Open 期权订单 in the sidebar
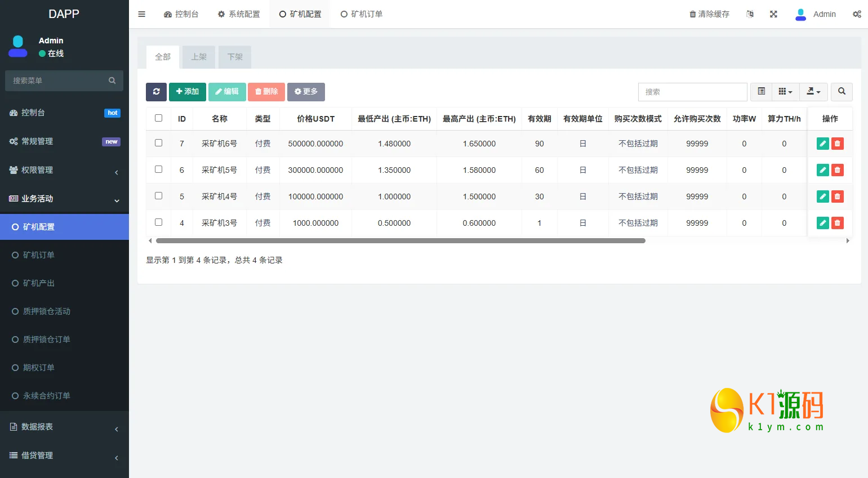This screenshot has height=478, width=868. [x=64, y=368]
